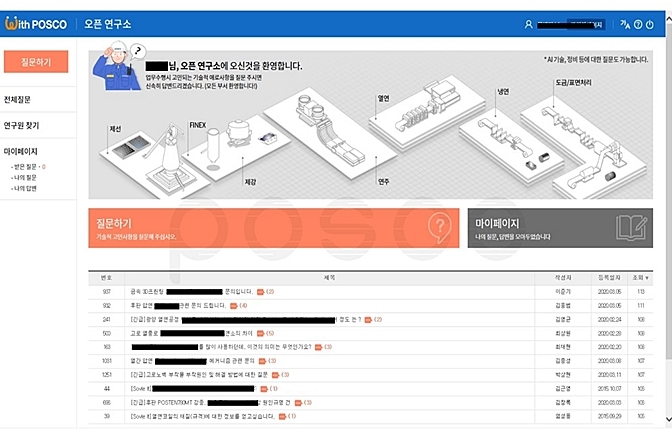Click reply icon on 광양 열연공정 row

tap(368, 320)
